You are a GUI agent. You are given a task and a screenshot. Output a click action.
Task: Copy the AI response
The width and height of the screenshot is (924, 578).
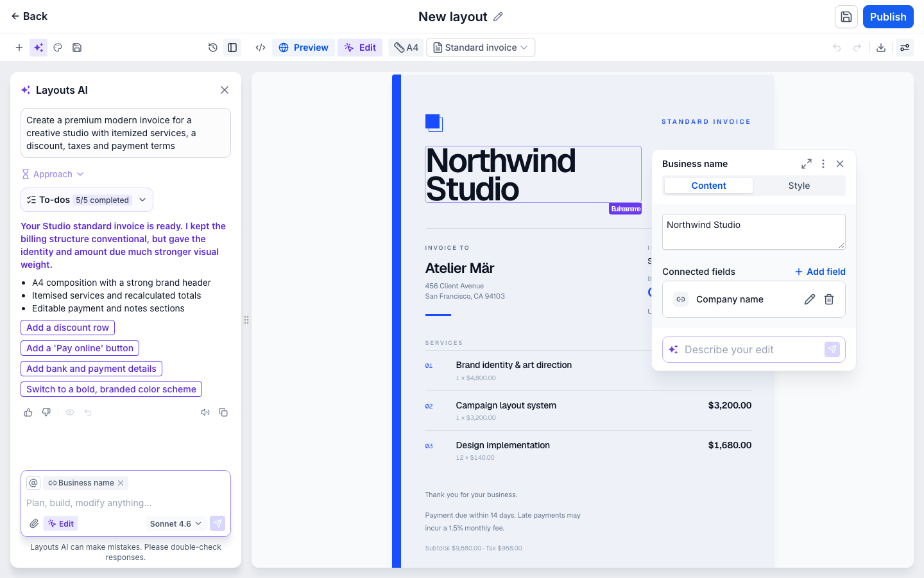(223, 412)
